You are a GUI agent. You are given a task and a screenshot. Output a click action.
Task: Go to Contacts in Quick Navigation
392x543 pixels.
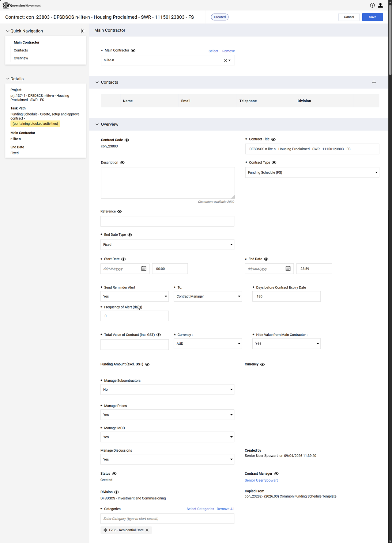pos(21,50)
